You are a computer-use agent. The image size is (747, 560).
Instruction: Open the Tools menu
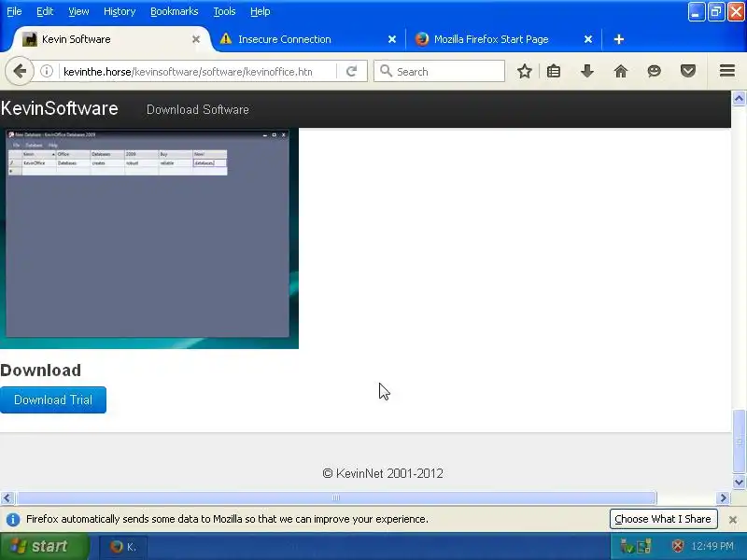tap(224, 11)
